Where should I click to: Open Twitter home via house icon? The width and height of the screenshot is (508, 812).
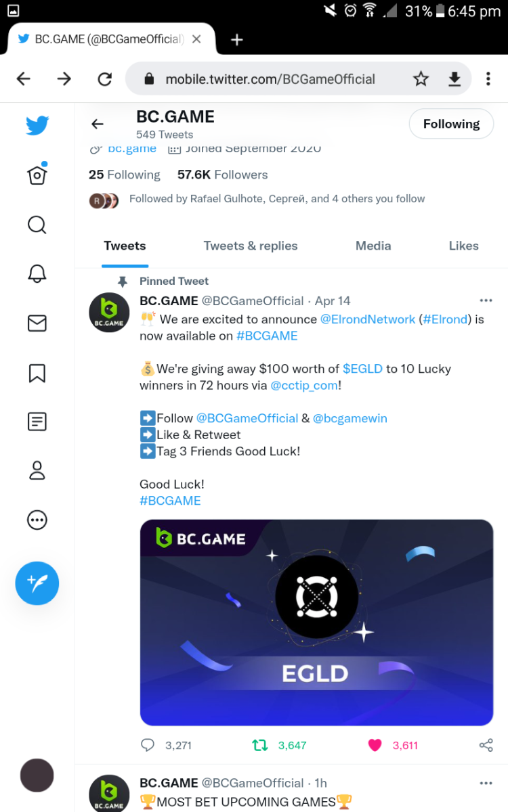pyautogui.click(x=37, y=175)
